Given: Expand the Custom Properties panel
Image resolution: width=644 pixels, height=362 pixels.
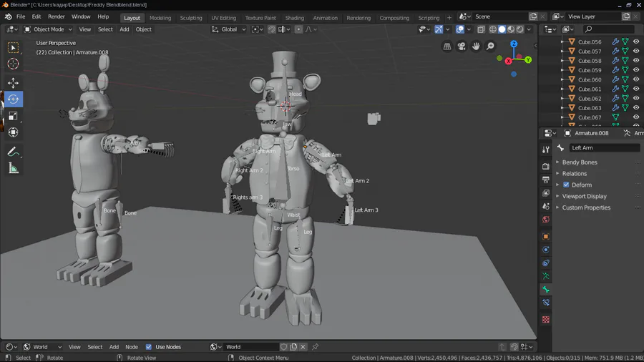Looking at the screenshot, I should [x=586, y=207].
